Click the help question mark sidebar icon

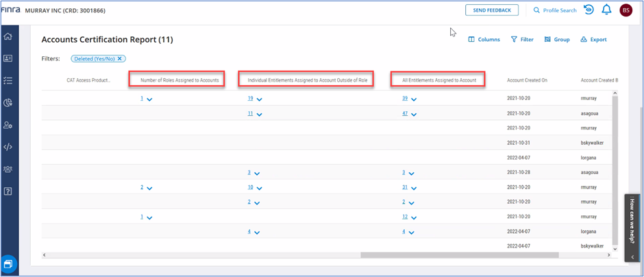coord(8,191)
